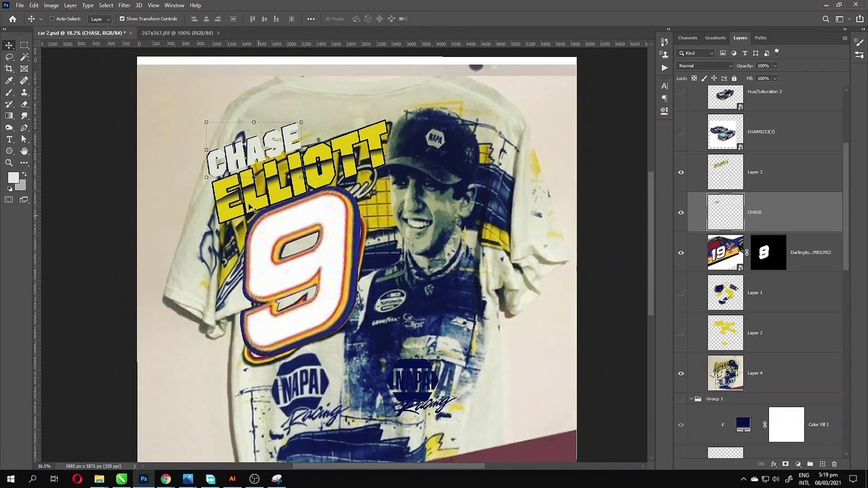Create a new layer group folder
The image size is (868, 488).
810,464
